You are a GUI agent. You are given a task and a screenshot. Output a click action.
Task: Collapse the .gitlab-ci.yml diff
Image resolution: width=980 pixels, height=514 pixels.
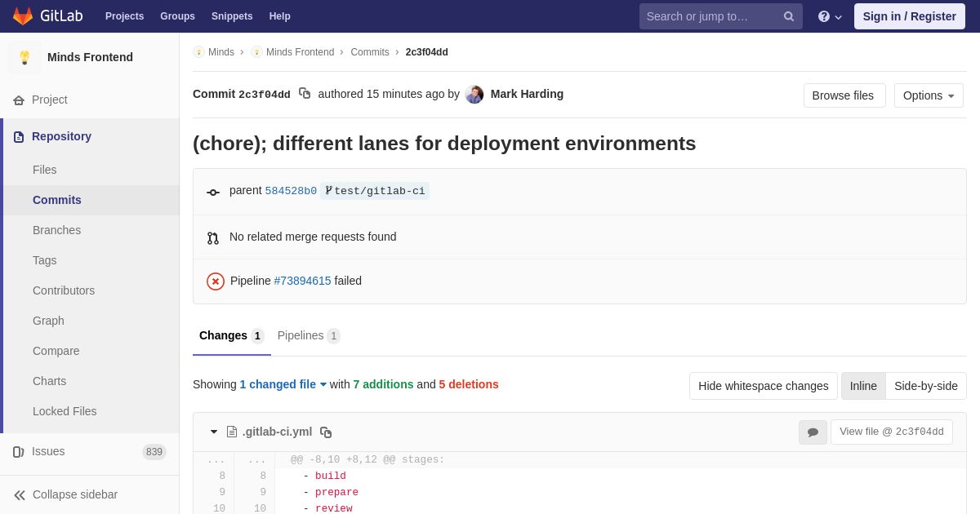coord(214,432)
